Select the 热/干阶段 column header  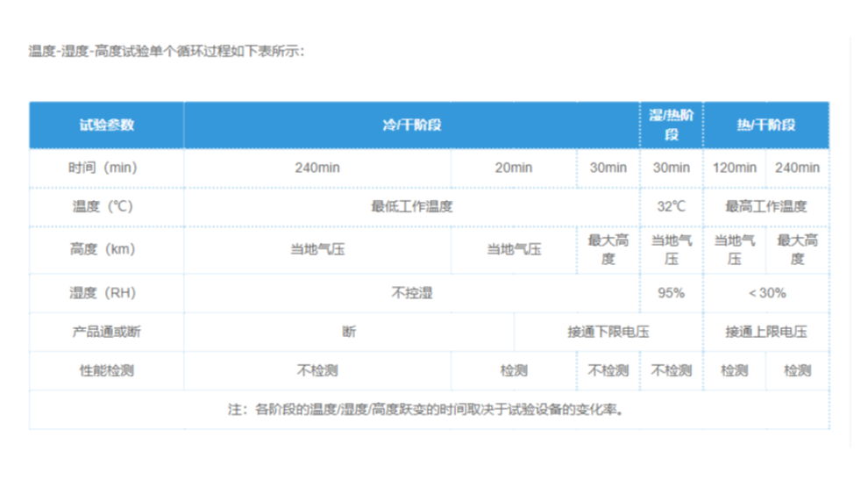tap(765, 125)
